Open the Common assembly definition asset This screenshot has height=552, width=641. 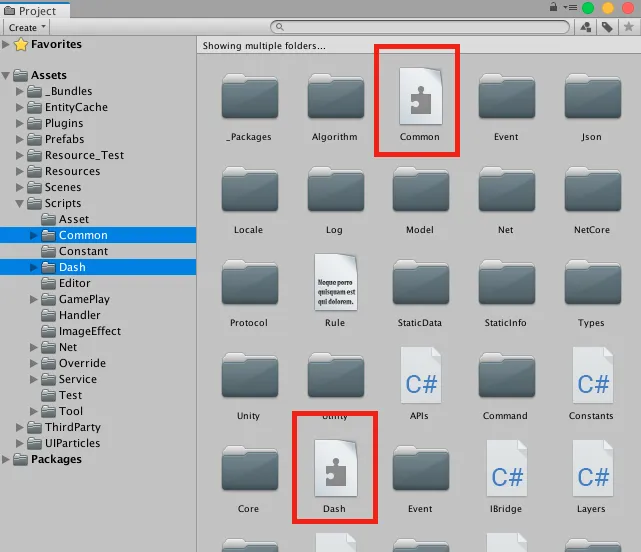tap(419, 96)
